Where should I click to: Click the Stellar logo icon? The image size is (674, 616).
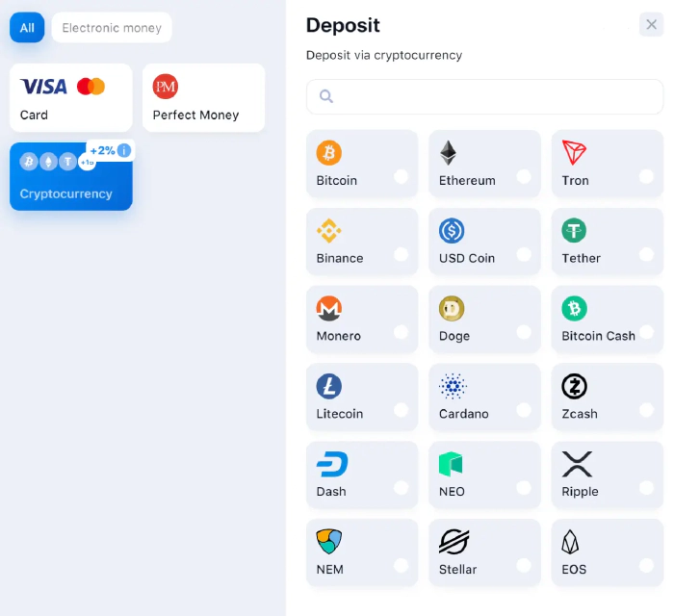pyautogui.click(x=454, y=542)
